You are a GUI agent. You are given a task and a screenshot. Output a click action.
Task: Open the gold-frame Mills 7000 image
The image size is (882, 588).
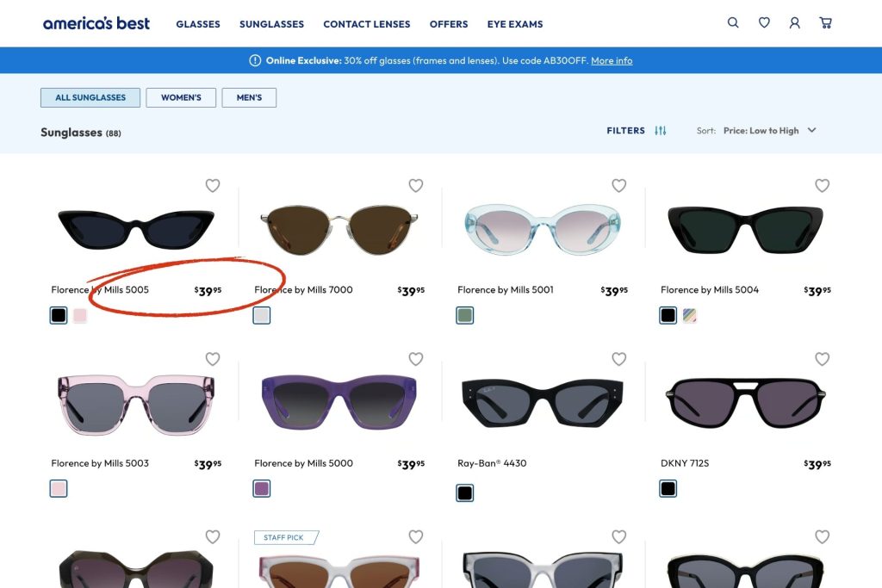339,229
